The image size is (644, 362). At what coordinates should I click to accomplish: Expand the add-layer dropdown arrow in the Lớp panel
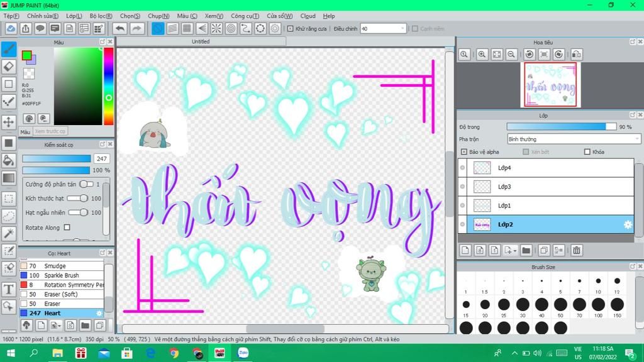click(514, 250)
